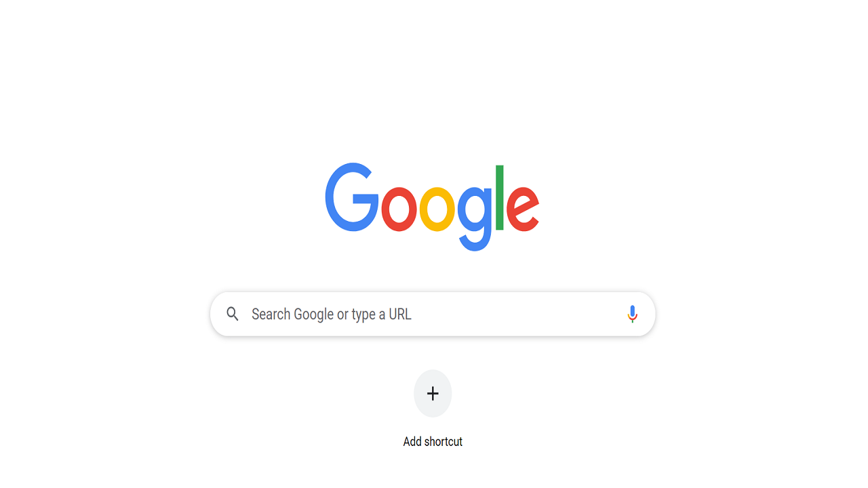Click the word Google inside search placeholder
The height and width of the screenshot is (488, 868).
pyautogui.click(x=313, y=314)
